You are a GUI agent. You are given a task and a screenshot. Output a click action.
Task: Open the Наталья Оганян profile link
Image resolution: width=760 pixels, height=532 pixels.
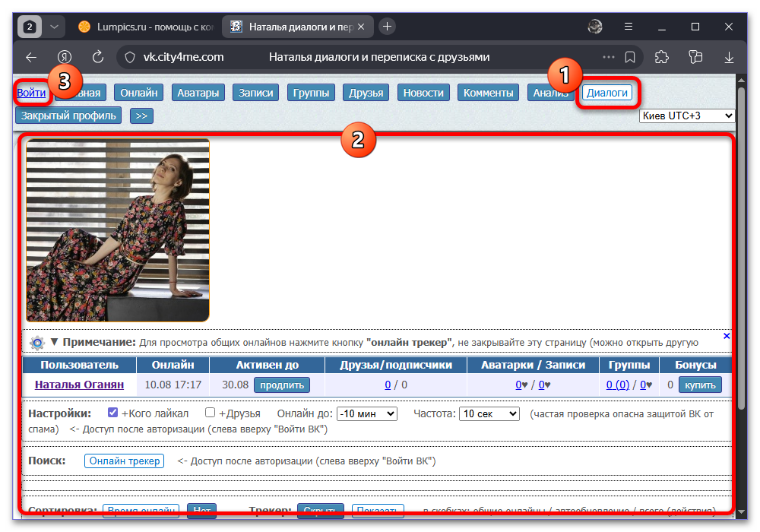click(x=79, y=385)
